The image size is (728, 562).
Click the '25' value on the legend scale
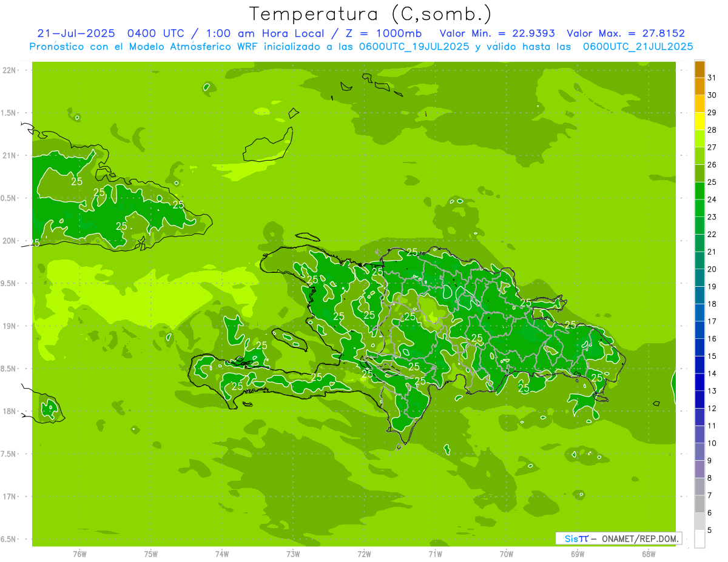pyautogui.click(x=712, y=182)
